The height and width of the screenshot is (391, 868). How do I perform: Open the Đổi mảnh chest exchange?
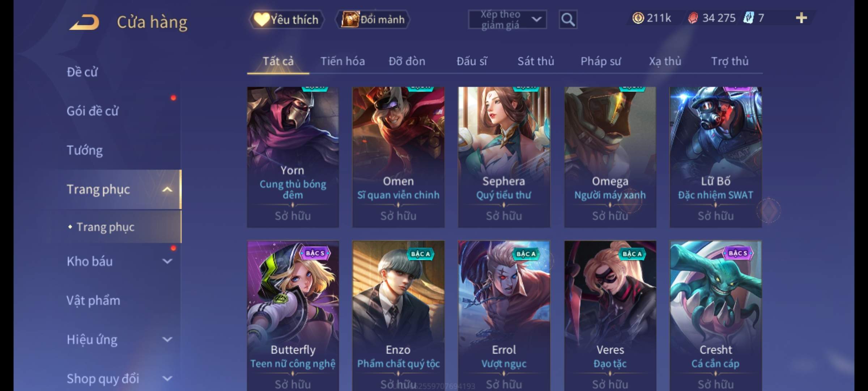(373, 20)
